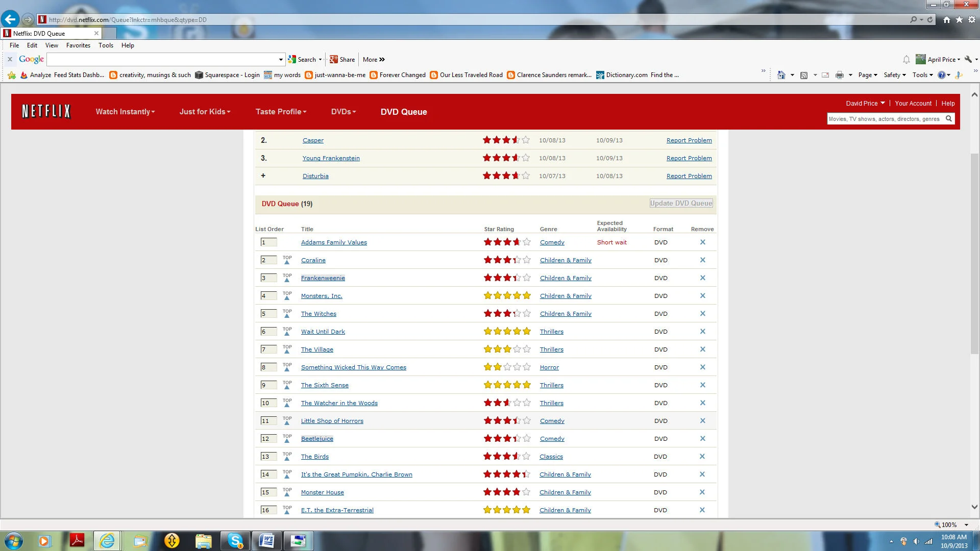Click the Netflix logo
This screenshot has height=551, width=980.
[46, 111]
